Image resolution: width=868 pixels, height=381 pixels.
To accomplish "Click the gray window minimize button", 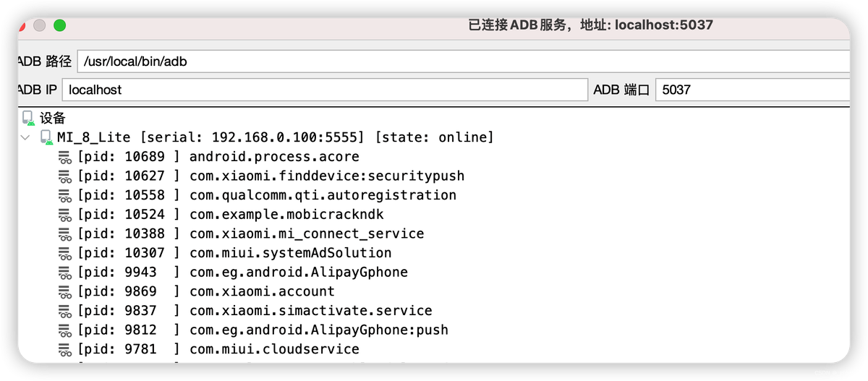I will tap(39, 25).
